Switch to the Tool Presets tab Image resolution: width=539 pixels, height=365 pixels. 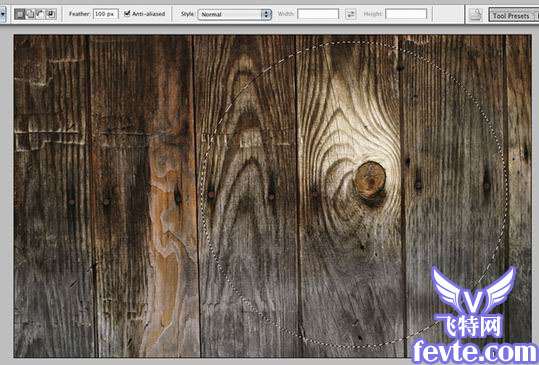pyautogui.click(x=512, y=15)
